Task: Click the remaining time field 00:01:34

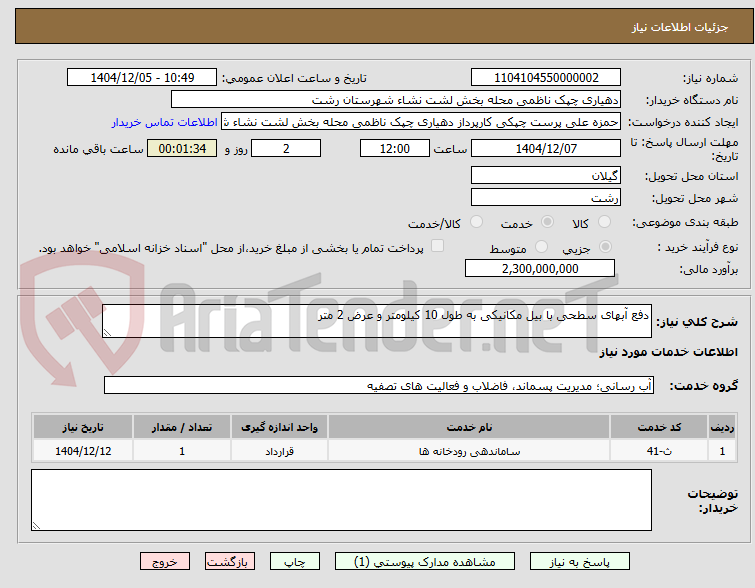Action: coord(182,148)
